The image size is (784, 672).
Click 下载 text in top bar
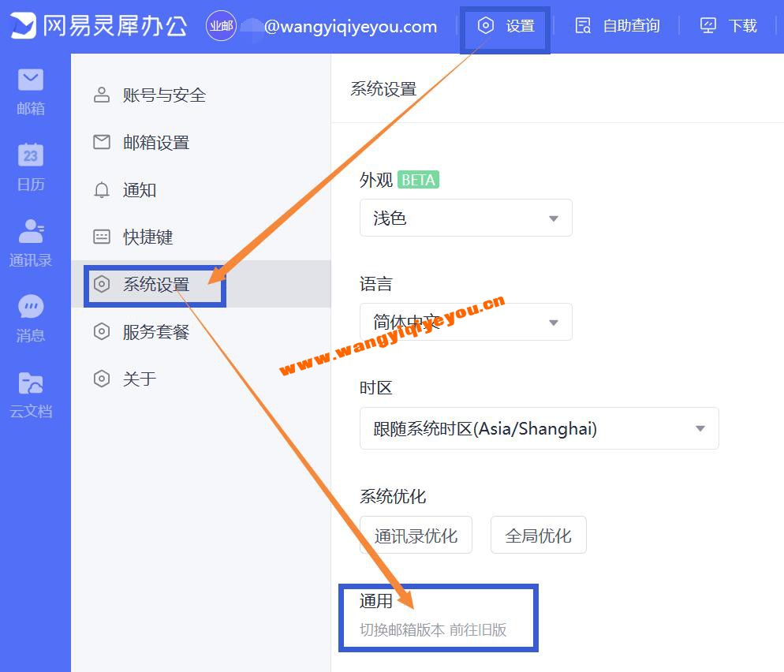click(742, 25)
